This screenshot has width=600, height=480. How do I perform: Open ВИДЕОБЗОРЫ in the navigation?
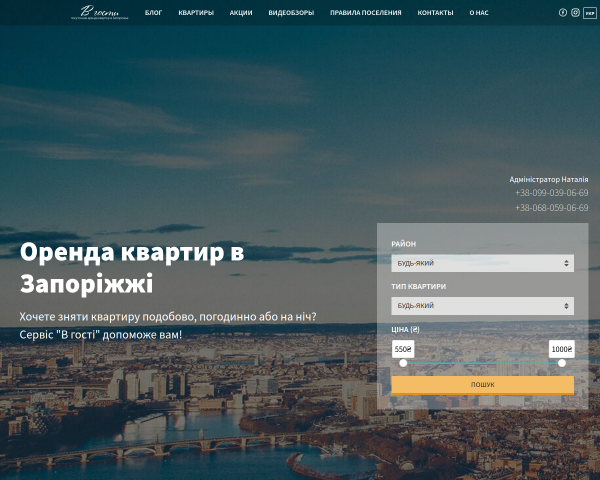(x=291, y=13)
